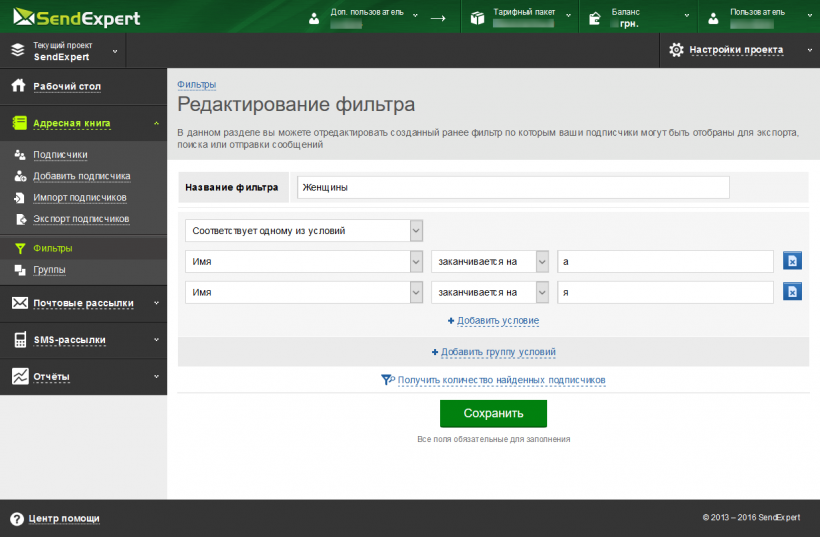Open second condition's 'заканчивается на' dropdown
Screen dimensions: 820x537
489,292
